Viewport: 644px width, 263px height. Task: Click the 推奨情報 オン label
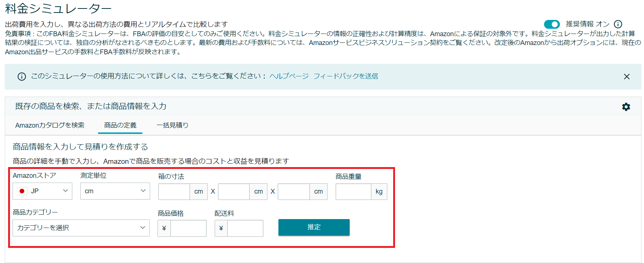(x=588, y=24)
